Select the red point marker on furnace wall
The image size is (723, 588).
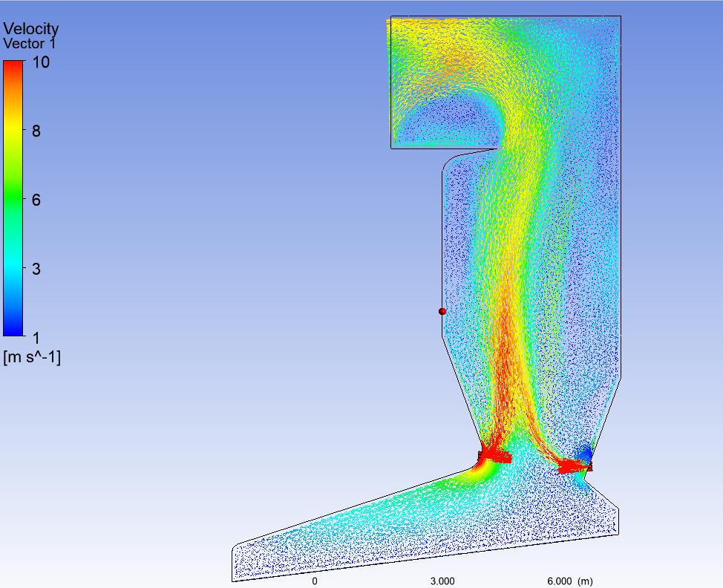(x=442, y=312)
